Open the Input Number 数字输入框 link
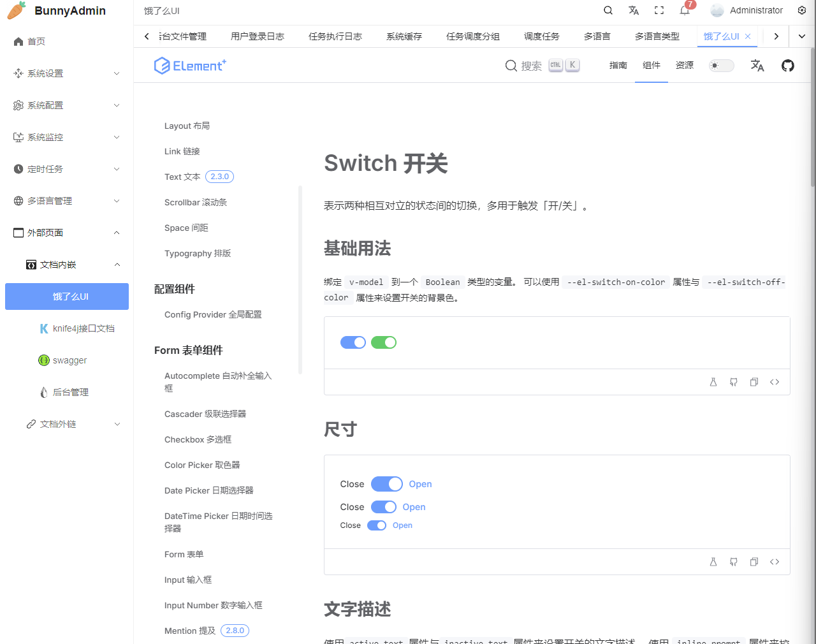This screenshot has height=644, width=816. [214, 605]
